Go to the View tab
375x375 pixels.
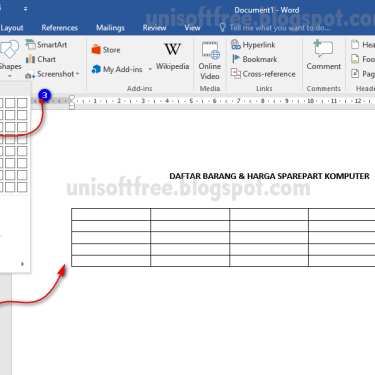tap(192, 28)
